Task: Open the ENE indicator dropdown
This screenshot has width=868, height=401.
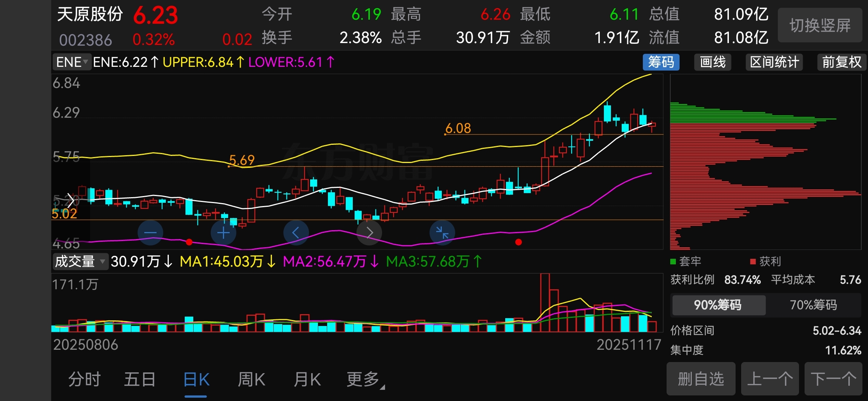Action: pyautogui.click(x=72, y=62)
